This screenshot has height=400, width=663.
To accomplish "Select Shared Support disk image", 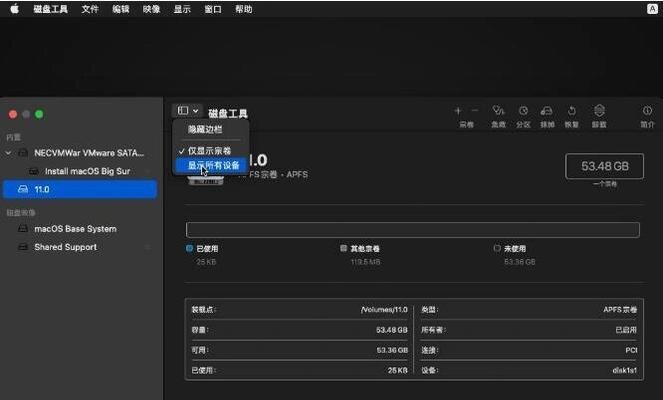I will (x=80, y=247).
